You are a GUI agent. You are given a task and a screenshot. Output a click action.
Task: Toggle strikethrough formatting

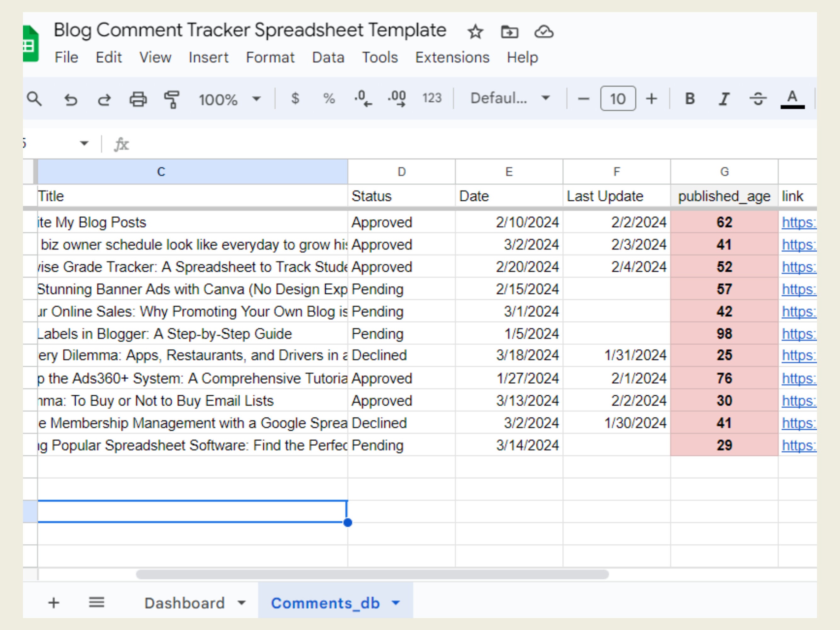[758, 99]
